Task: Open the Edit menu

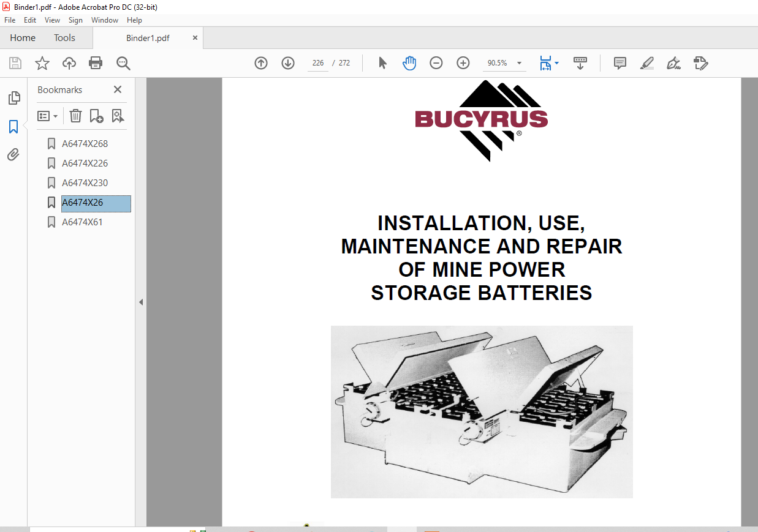Action: point(30,20)
